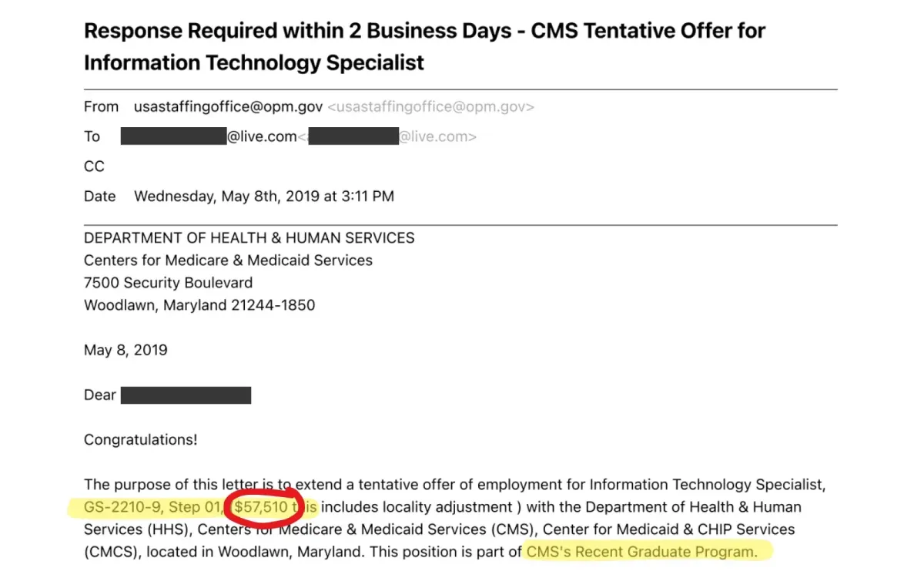This screenshot has width=924, height=578.
Task: Click the Congratulations! text
Action: (x=141, y=440)
